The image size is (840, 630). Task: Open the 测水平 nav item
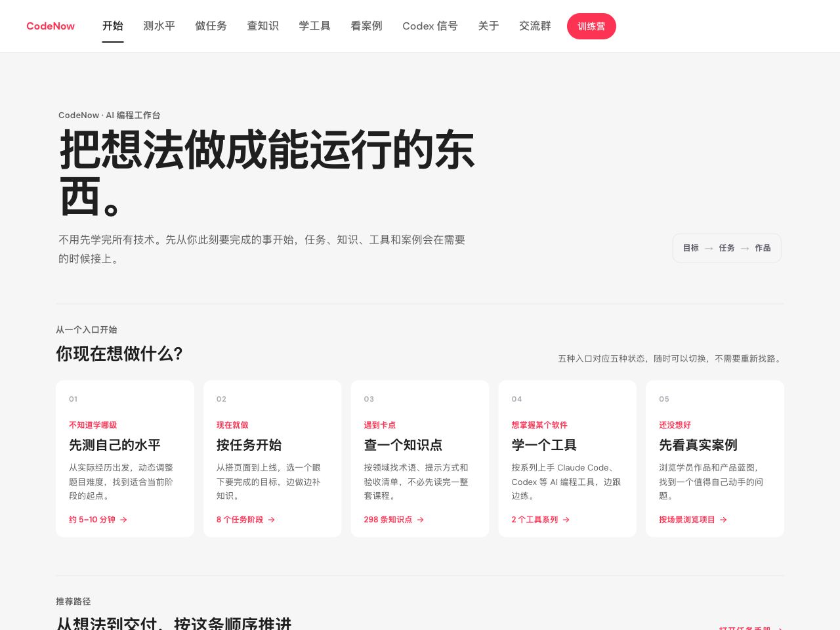[x=159, y=26]
